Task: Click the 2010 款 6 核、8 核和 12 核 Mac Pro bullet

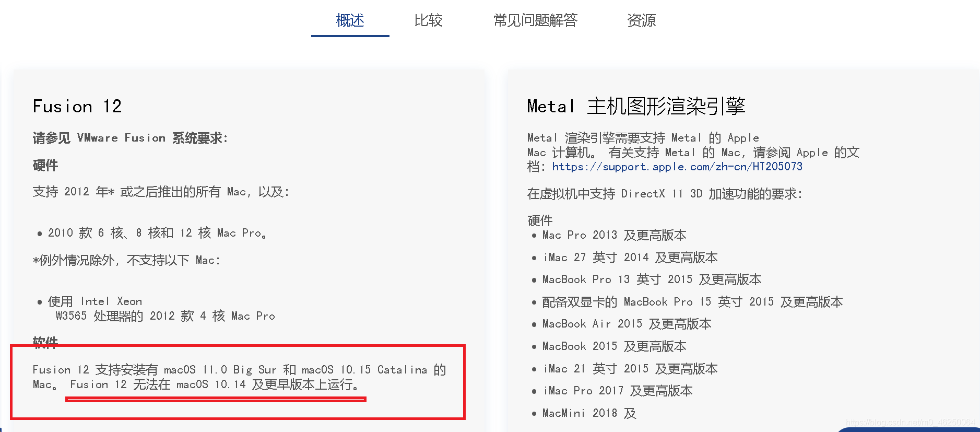Action: [157, 233]
